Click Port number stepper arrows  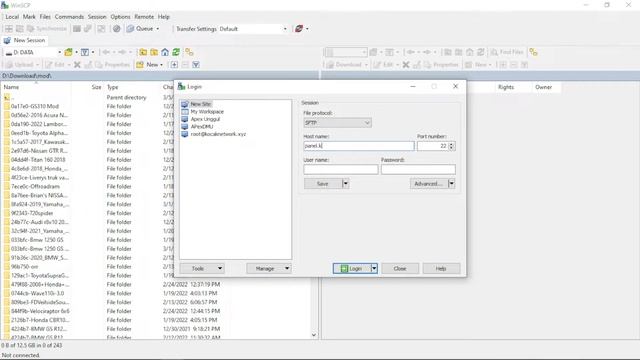451,146
